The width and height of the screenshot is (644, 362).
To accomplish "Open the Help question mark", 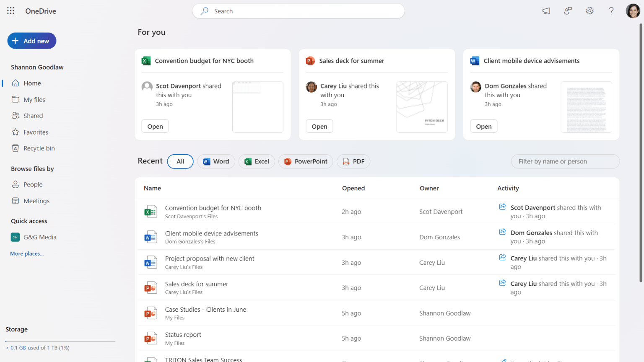I will 611,11.
